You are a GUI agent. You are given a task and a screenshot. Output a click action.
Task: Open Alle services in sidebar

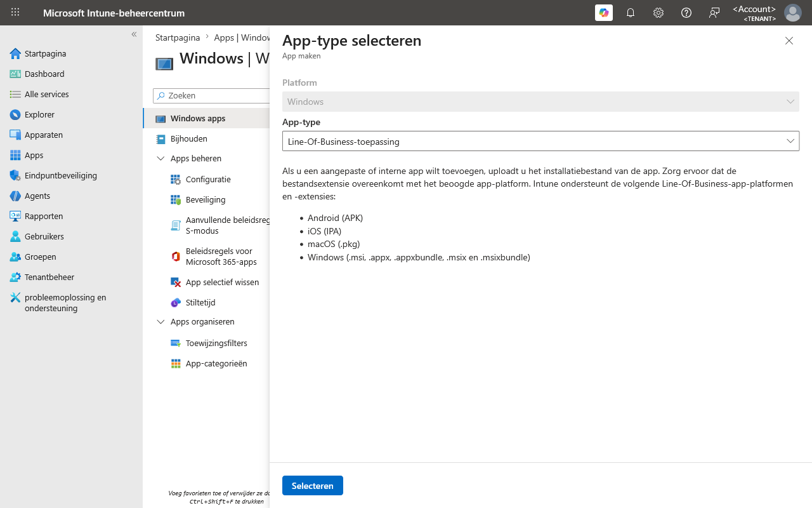47,94
